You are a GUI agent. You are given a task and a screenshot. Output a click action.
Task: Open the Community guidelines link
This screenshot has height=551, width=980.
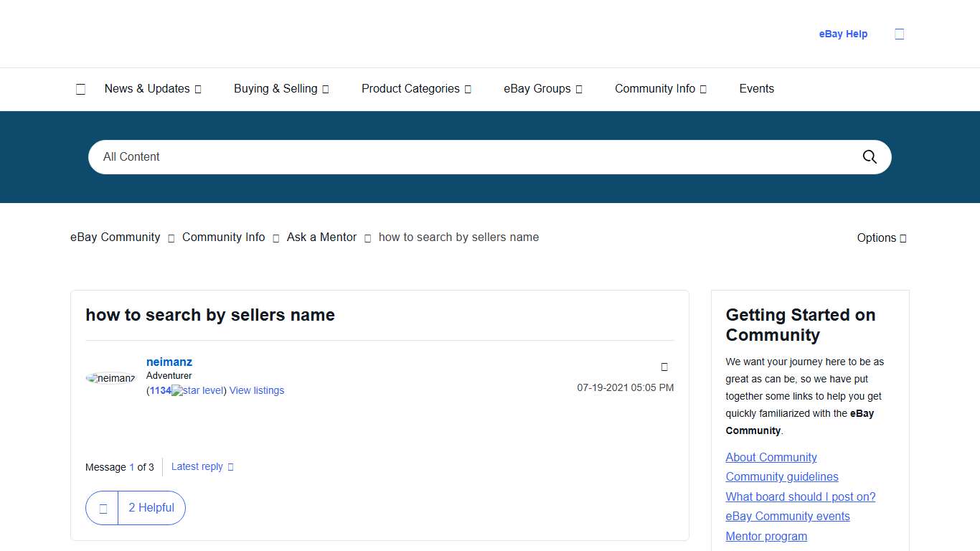click(781, 476)
